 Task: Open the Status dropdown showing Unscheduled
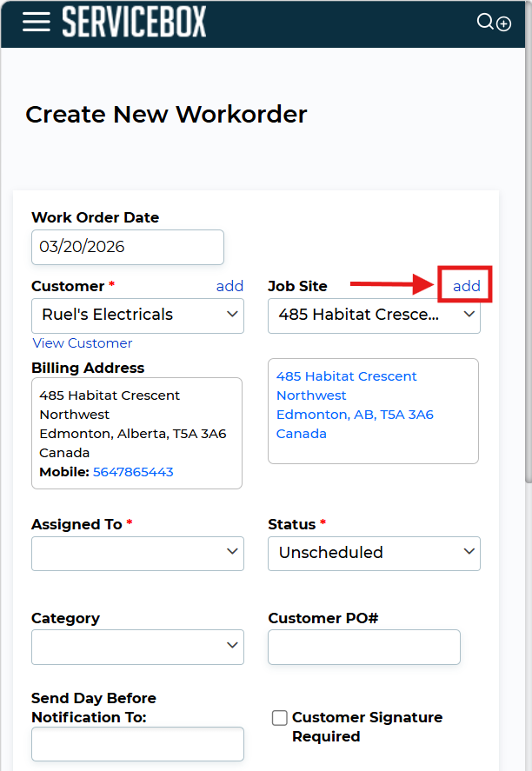tap(374, 553)
